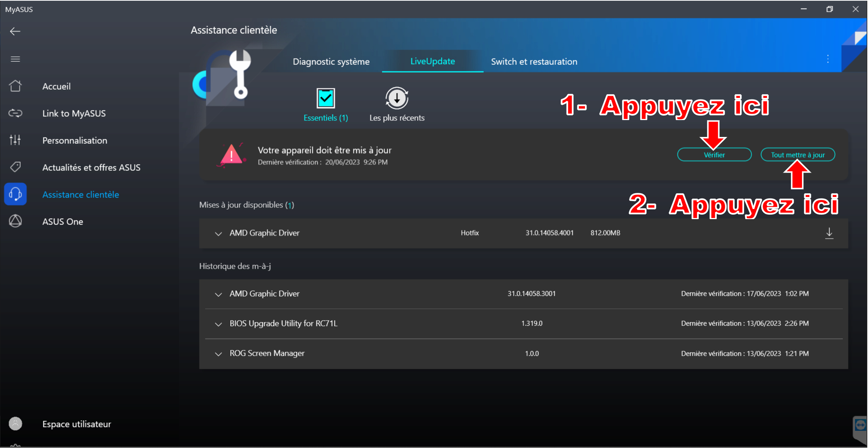Viewport: 868px width, 448px height.
Task: Minimize the MyASUS window
Action: coord(804,9)
